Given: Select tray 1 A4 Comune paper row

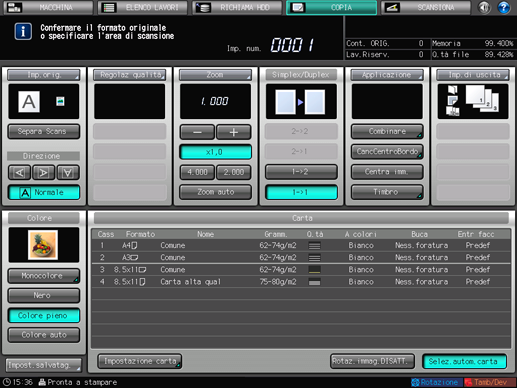Looking at the screenshot, I should point(301,245).
